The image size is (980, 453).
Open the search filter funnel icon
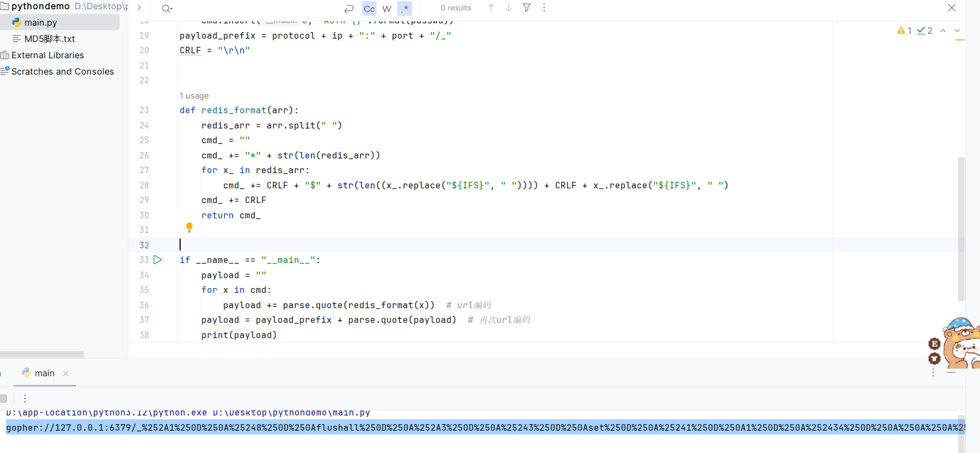[527, 8]
